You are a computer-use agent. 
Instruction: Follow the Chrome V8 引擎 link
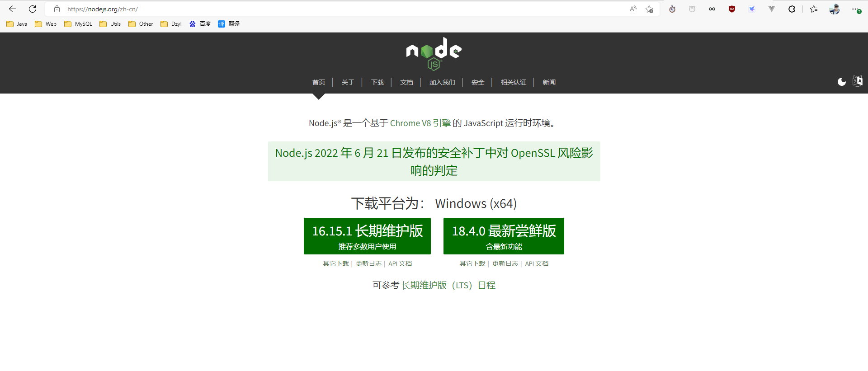[x=420, y=123]
